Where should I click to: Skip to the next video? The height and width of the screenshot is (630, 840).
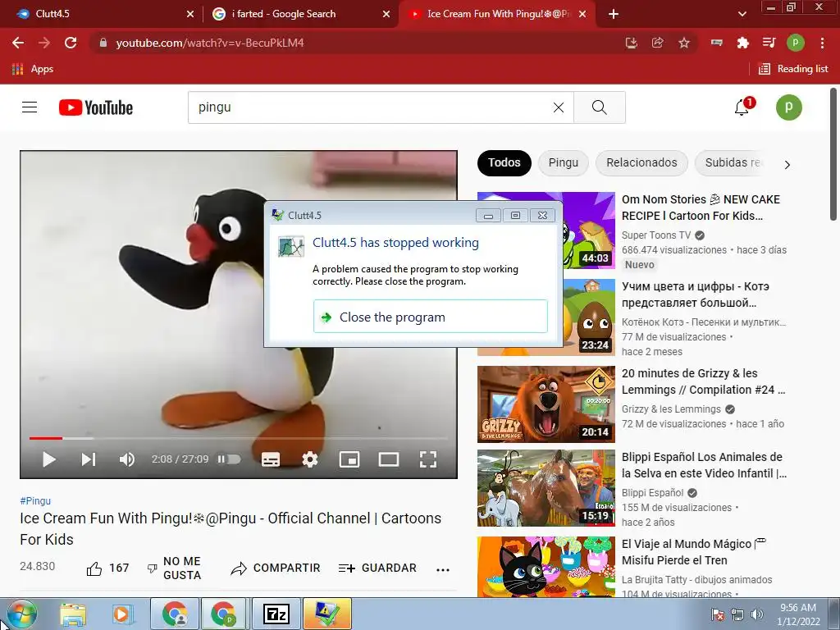[89, 459]
